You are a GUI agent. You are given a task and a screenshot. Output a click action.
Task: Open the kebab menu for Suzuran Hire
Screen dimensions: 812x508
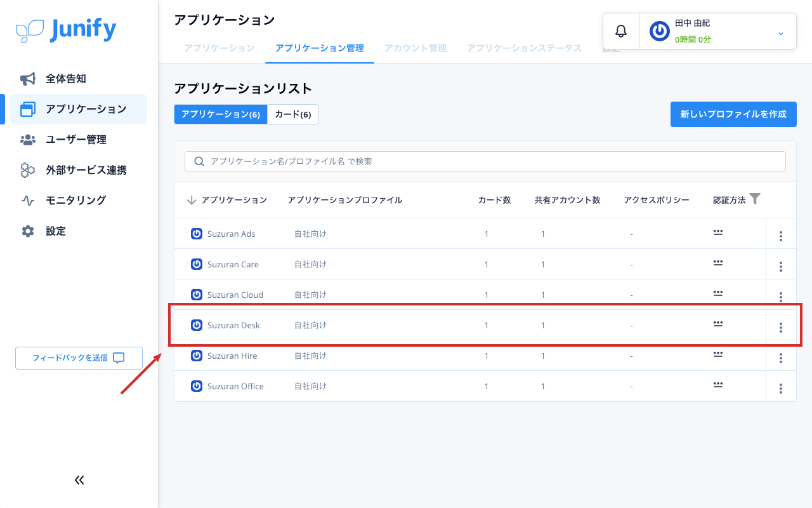pyautogui.click(x=781, y=358)
